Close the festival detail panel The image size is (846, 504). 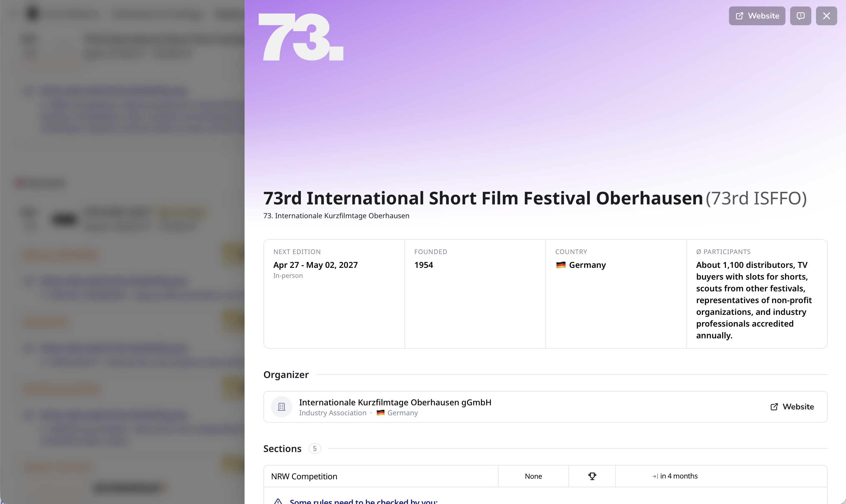(x=826, y=16)
